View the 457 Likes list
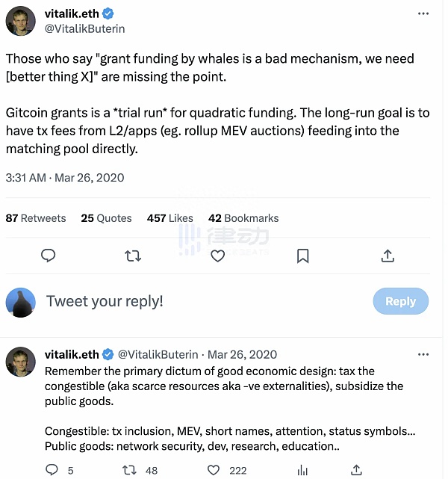Viewport: 448px width, 479px height. [x=170, y=218]
